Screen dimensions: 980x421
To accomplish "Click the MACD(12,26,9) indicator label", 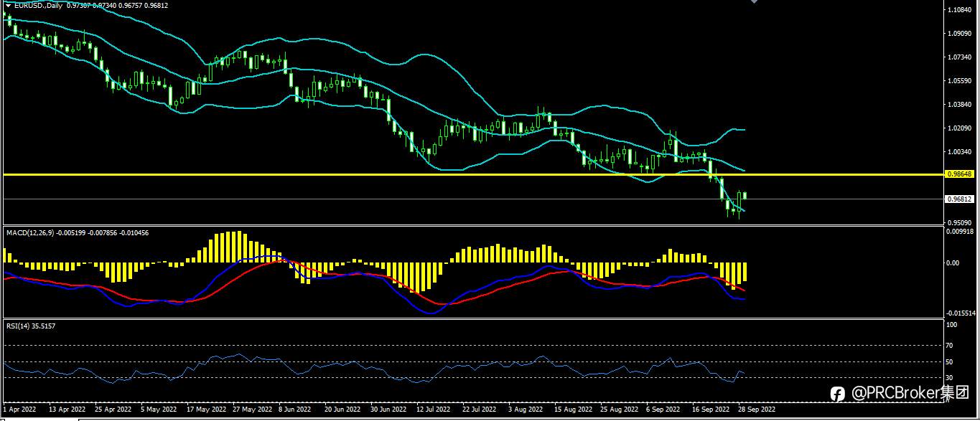I will [32, 233].
